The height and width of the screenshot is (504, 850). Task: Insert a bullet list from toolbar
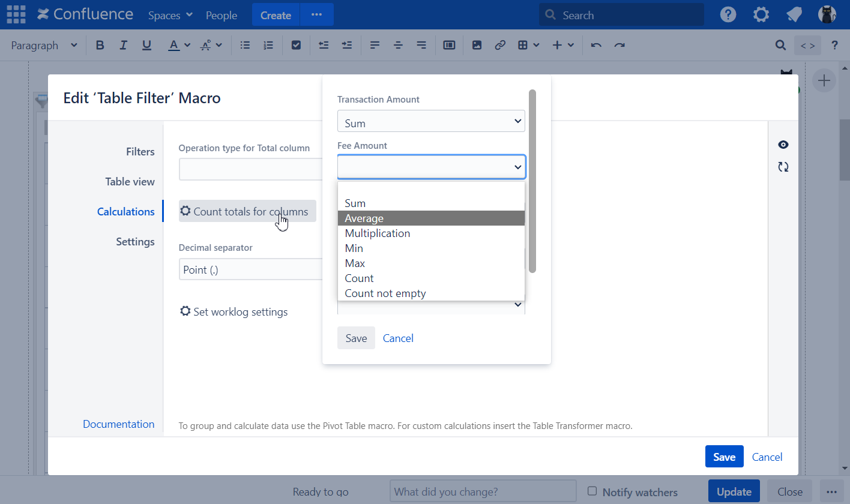pos(245,45)
